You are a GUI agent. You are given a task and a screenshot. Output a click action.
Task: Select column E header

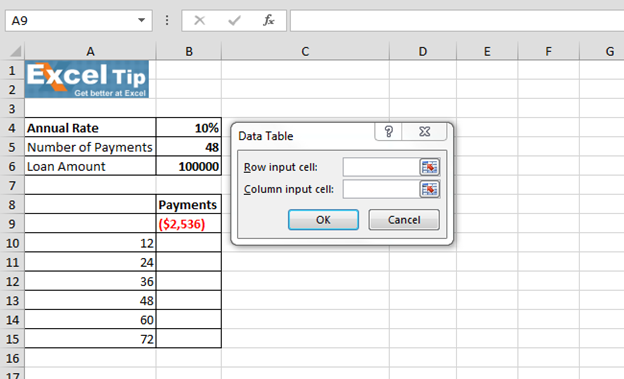coord(487,51)
